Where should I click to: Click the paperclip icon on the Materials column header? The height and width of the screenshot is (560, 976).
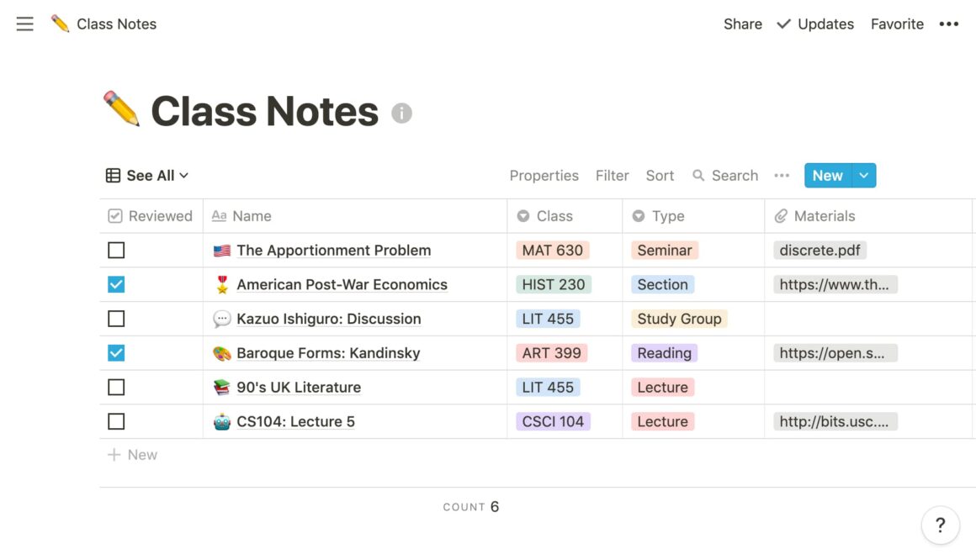coord(779,216)
